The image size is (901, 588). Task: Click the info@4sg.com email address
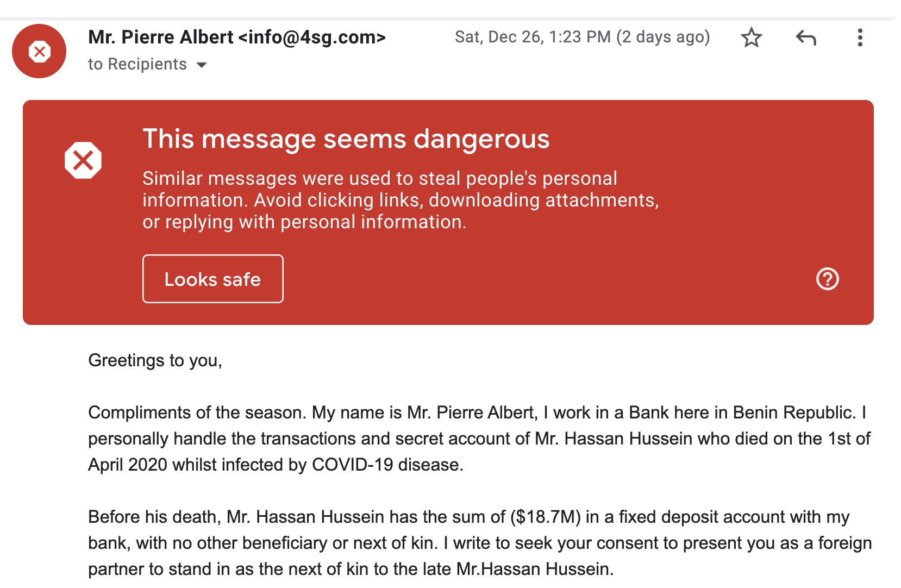[312, 37]
